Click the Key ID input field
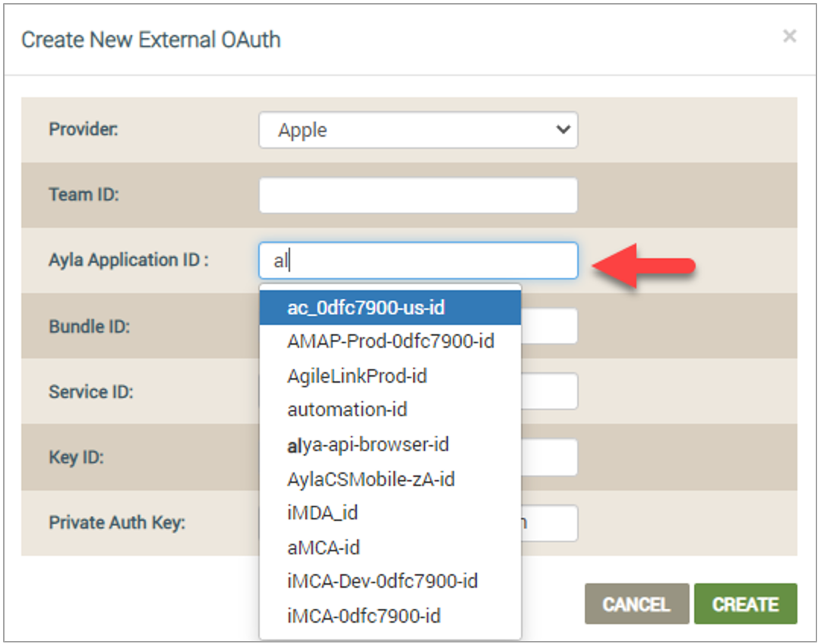 (x=550, y=457)
